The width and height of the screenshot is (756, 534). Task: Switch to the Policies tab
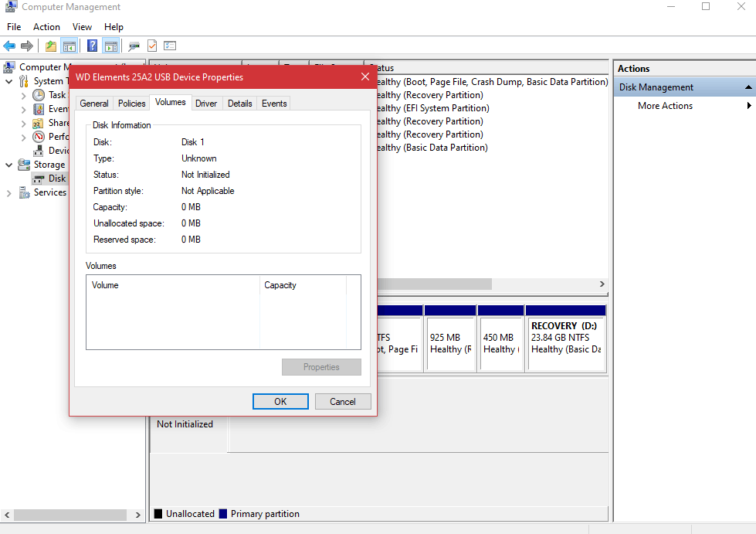click(x=131, y=103)
